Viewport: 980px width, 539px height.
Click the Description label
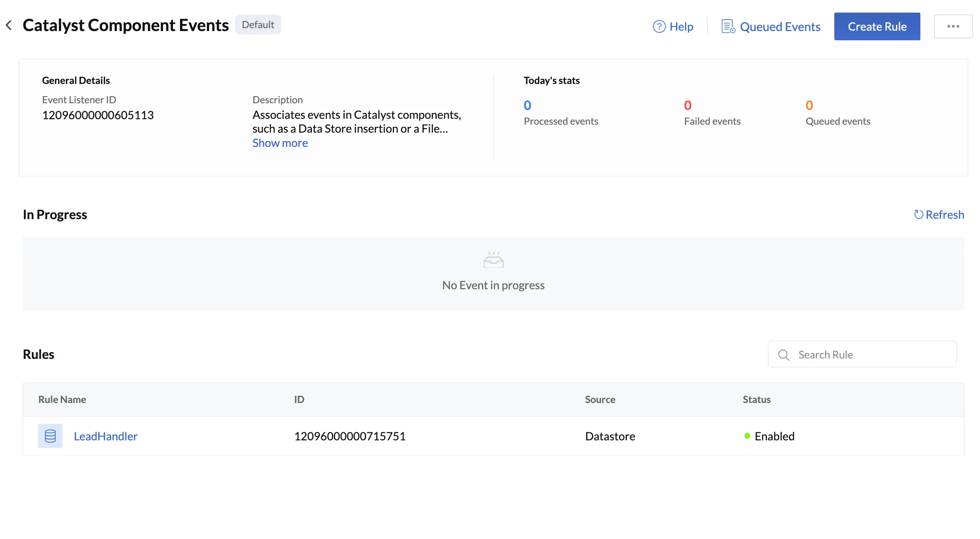point(278,100)
